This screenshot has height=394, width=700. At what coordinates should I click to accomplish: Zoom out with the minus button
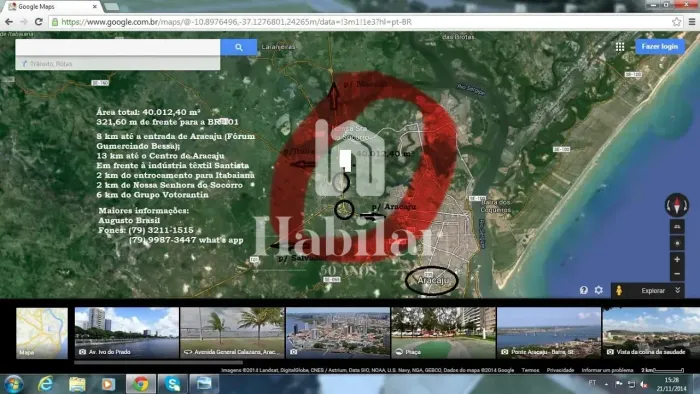[677, 274]
